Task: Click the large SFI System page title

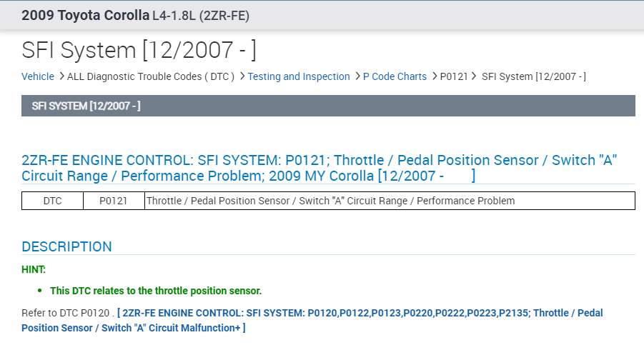Action: pos(139,51)
